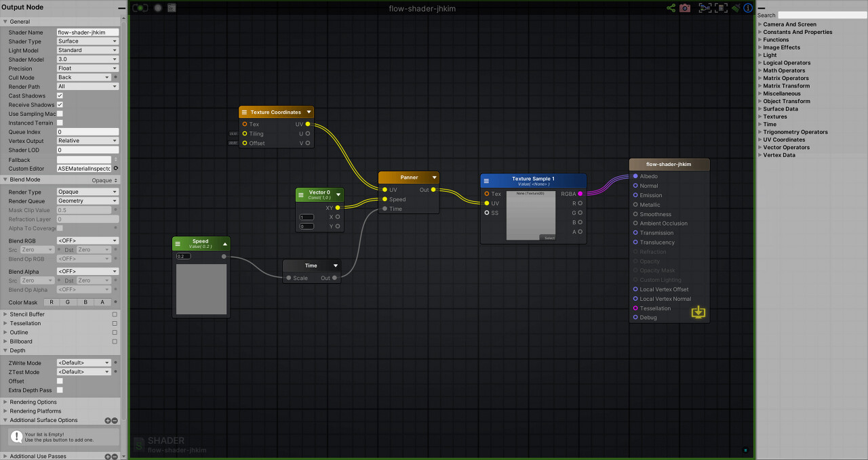Image resolution: width=868 pixels, height=460 pixels.
Task: Clean unused nodes with the broom icon
Action: click(x=736, y=8)
